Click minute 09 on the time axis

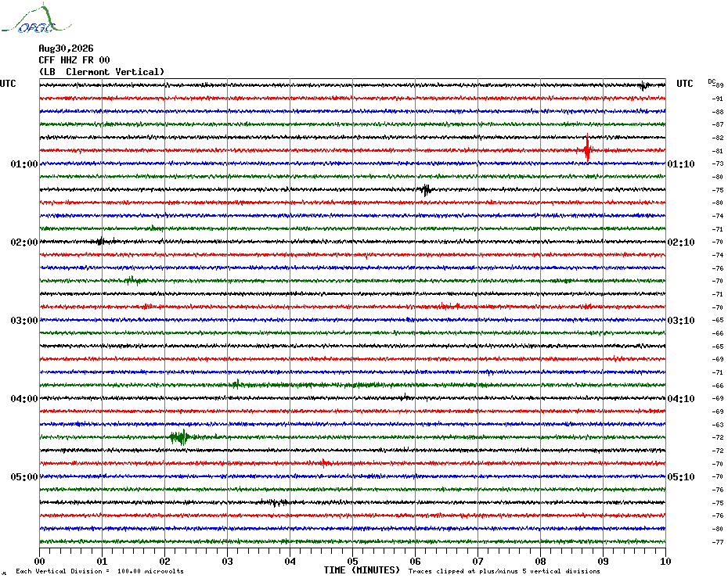point(603,561)
